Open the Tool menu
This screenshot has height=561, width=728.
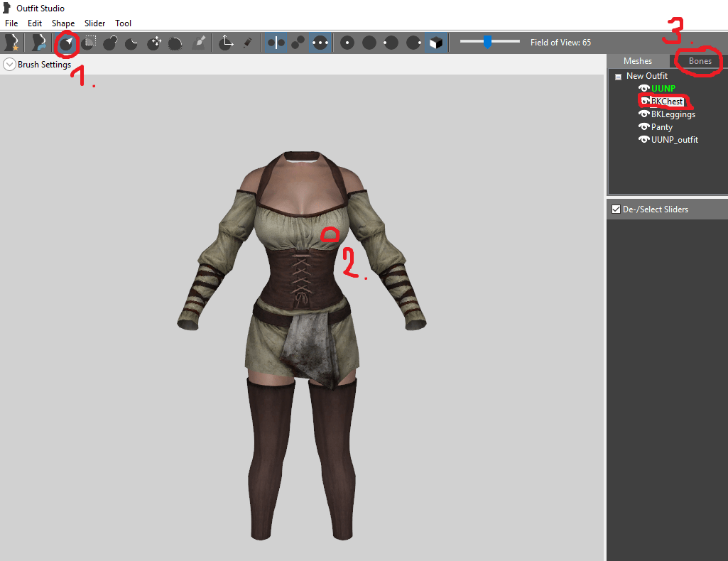(123, 23)
